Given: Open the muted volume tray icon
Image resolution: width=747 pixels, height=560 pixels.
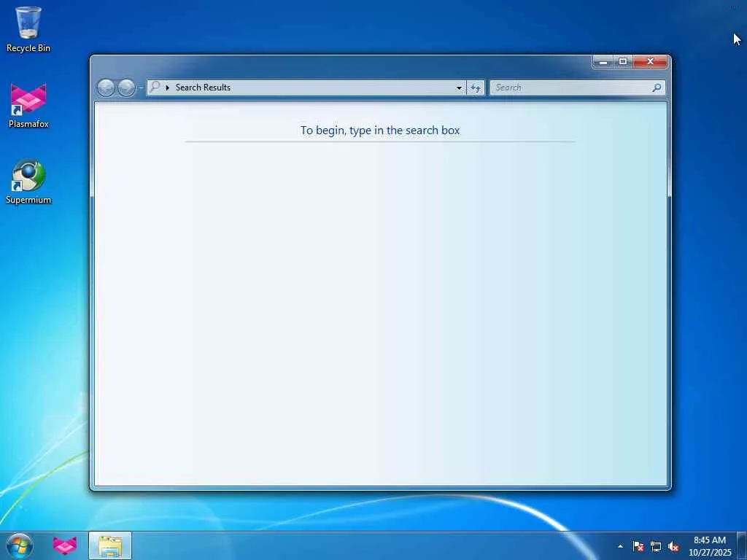Looking at the screenshot, I should point(673,546).
